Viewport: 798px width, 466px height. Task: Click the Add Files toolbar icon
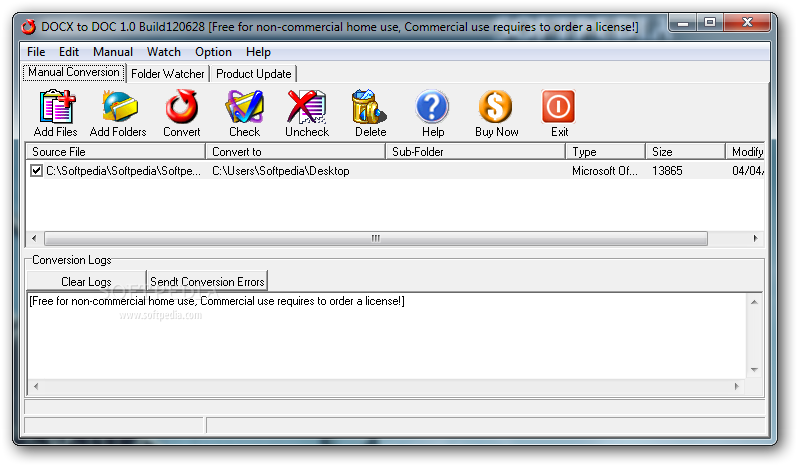pyautogui.click(x=56, y=107)
